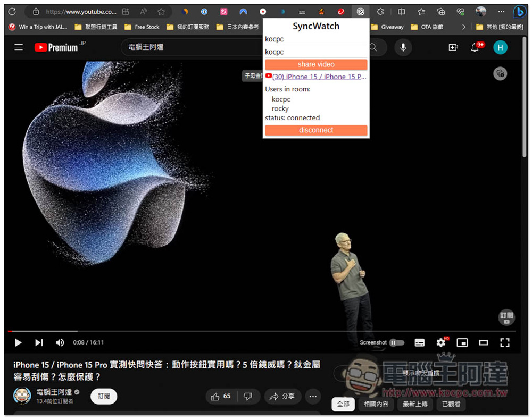Like the video with 65 likes
The width and height of the screenshot is (532, 420).
pyautogui.click(x=221, y=396)
